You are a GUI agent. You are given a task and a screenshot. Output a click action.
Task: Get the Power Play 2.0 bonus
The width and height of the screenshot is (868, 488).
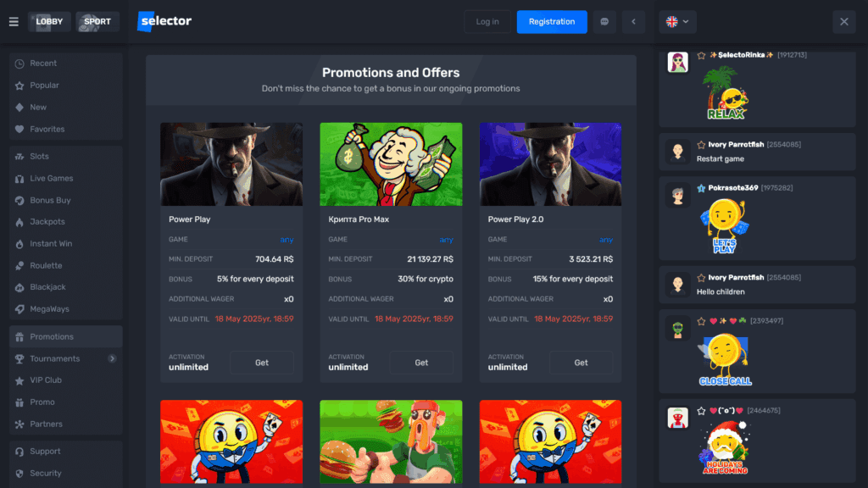[x=581, y=363]
